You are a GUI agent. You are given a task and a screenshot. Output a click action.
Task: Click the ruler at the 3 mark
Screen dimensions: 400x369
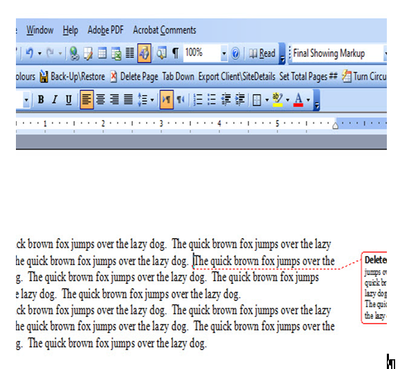pyautogui.click(x=161, y=124)
